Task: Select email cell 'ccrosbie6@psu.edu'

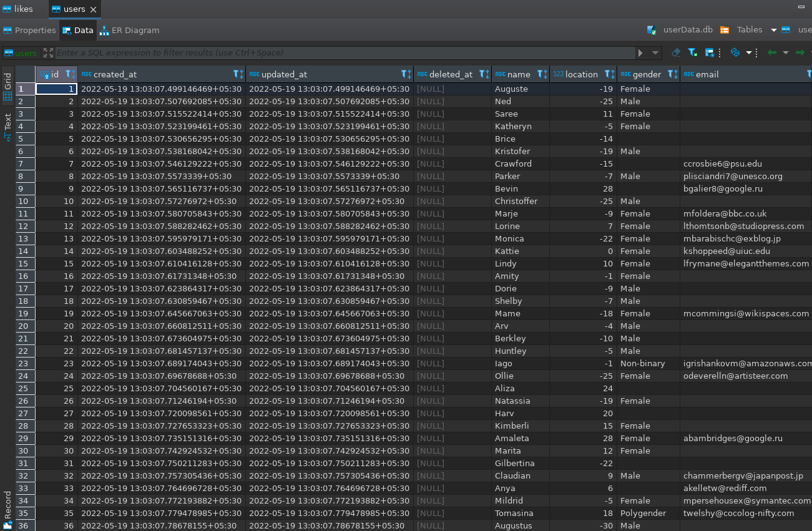Action: pos(746,163)
